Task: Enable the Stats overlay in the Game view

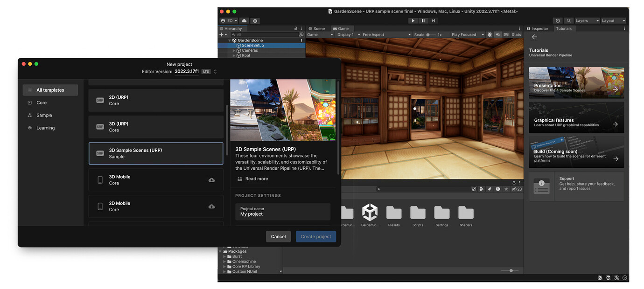Action: [516, 34]
